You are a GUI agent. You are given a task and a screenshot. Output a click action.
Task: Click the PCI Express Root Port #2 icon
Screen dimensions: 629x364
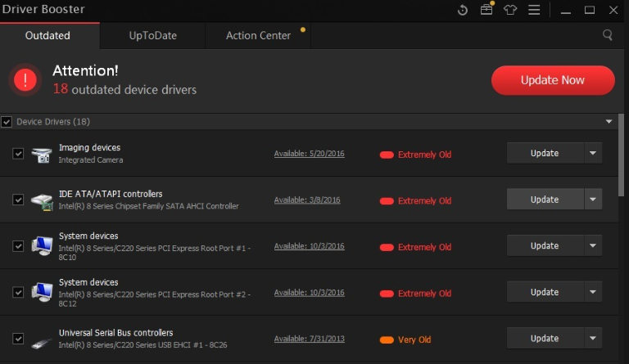pyautogui.click(x=42, y=292)
